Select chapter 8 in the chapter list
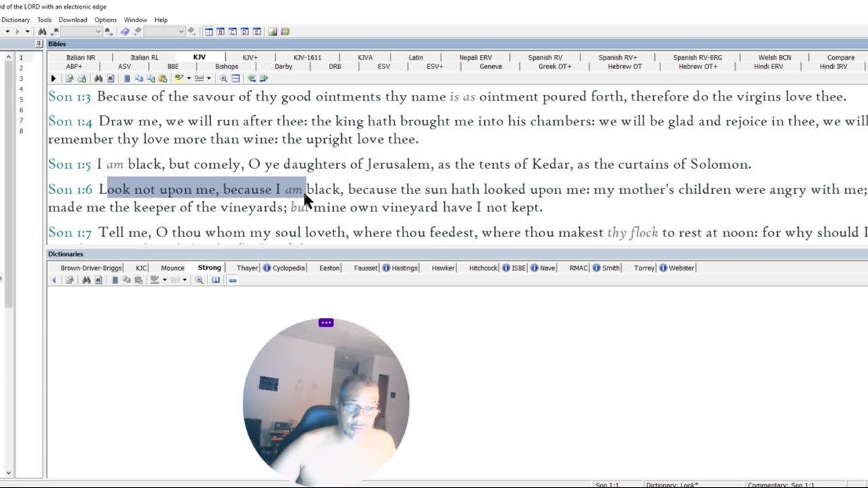 click(21, 131)
